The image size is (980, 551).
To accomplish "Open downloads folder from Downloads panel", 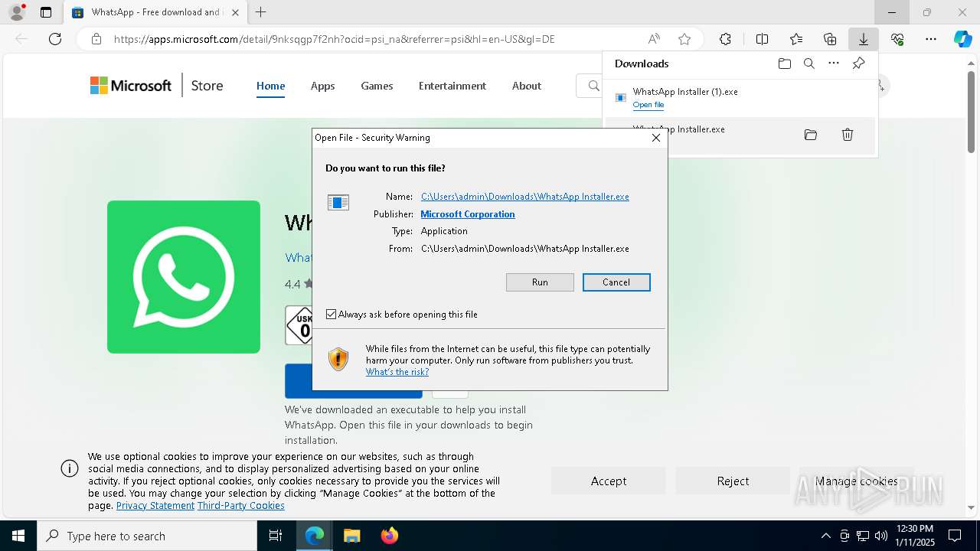I will 785,64.
